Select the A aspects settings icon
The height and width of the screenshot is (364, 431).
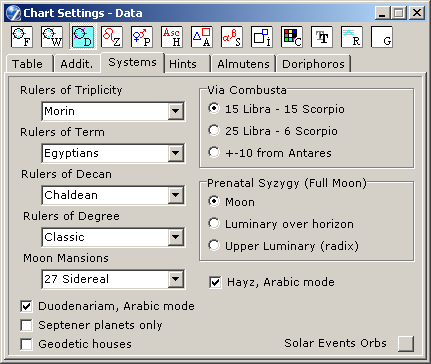202,37
